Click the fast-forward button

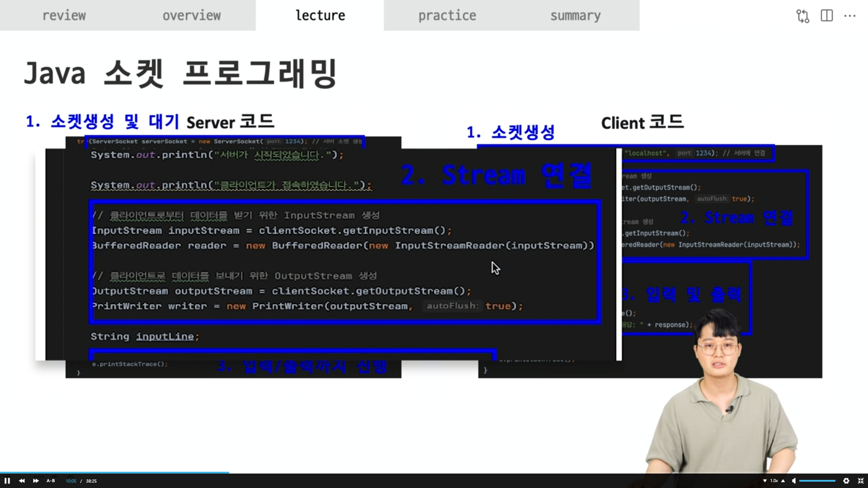pyautogui.click(x=36, y=481)
